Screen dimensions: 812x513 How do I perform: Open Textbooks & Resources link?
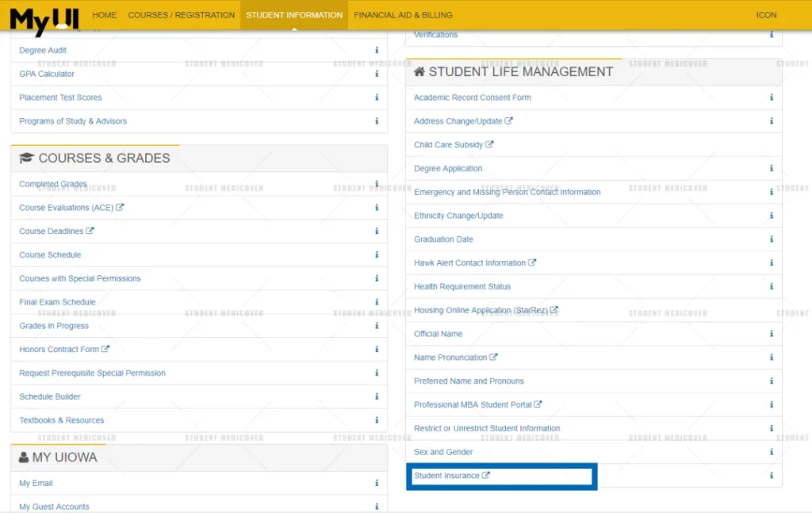pyautogui.click(x=62, y=420)
